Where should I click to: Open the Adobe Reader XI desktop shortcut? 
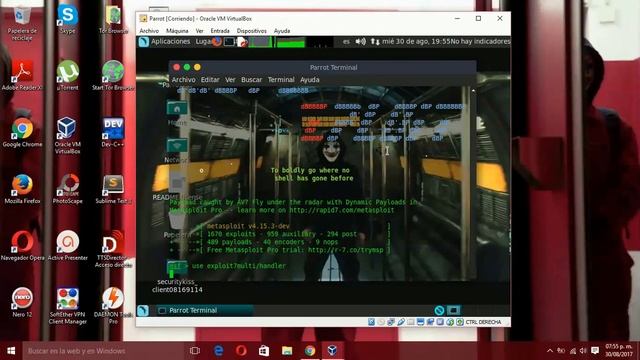pos(22,76)
